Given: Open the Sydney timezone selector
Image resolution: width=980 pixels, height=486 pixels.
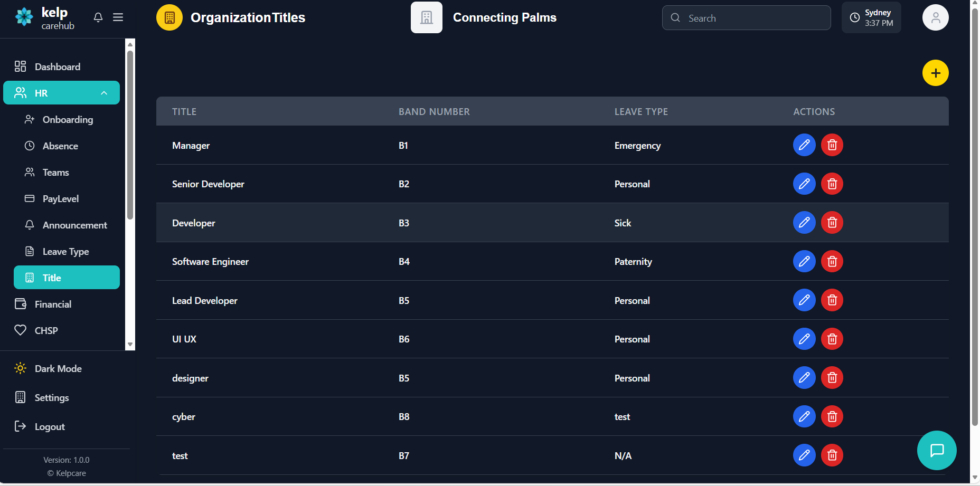Looking at the screenshot, I should click(x=871, y=18).
